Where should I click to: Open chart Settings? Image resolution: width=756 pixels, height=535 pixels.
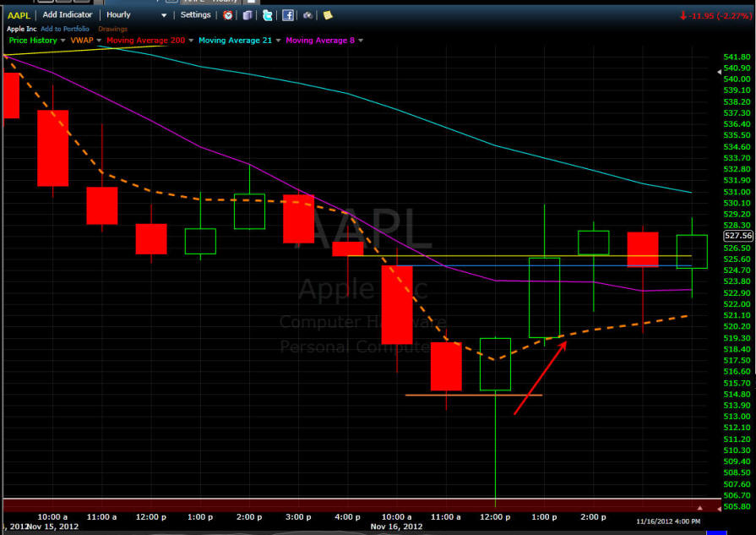pos(195,15)
